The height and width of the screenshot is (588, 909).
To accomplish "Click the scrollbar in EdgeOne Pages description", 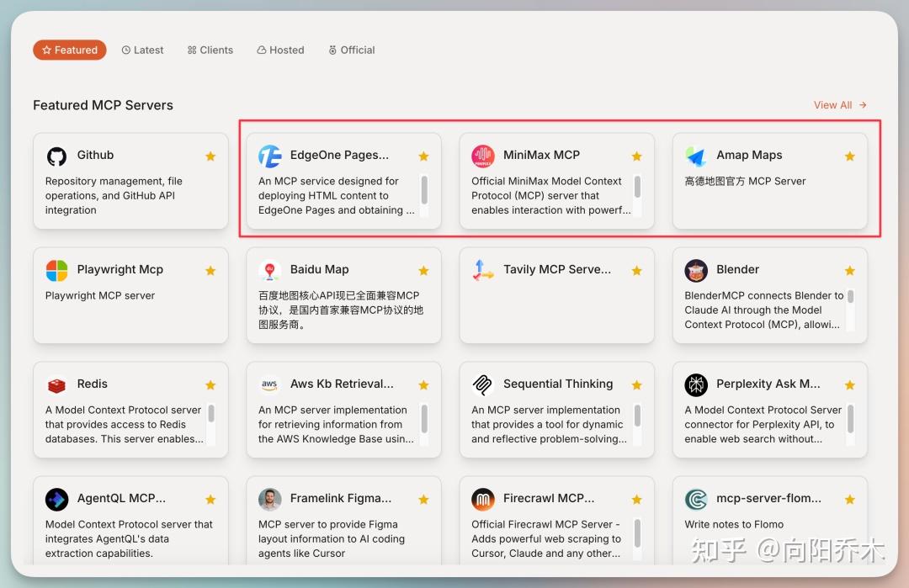I will click(424, 190).
